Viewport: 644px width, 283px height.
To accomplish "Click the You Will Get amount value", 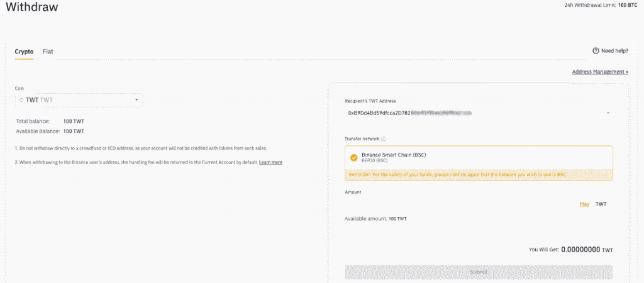I will click(x=580, y=249).
